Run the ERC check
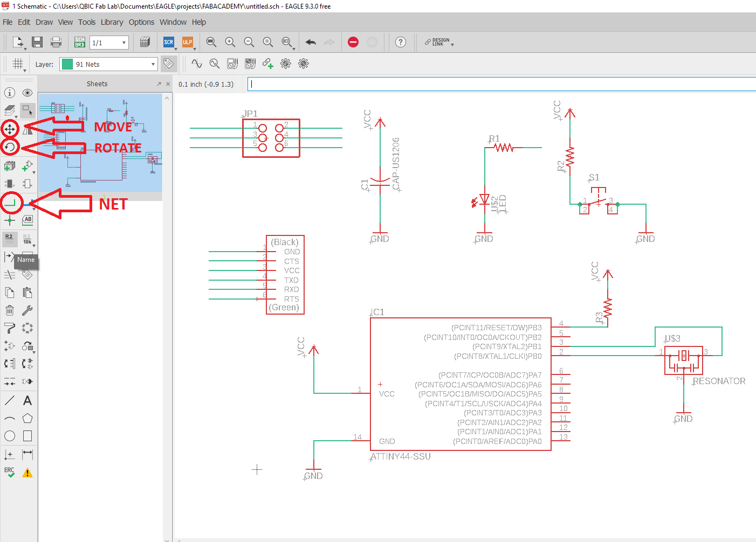Viewport: 756px width, 542px height. click(10, 472)
